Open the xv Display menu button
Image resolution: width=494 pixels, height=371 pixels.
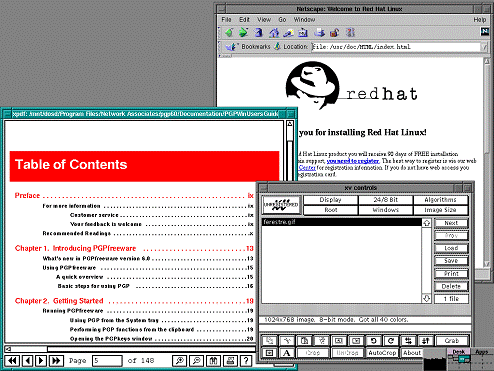(x=330, y=200)
